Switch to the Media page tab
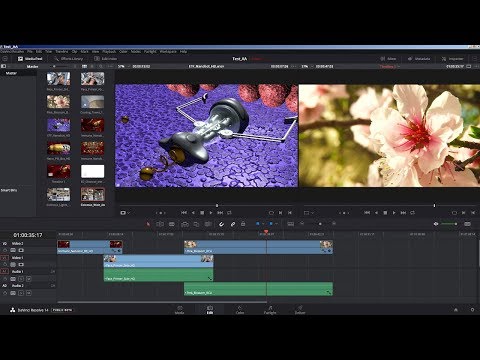The width and height of the screenshot is (480, 360). click(x=179, y=310)
